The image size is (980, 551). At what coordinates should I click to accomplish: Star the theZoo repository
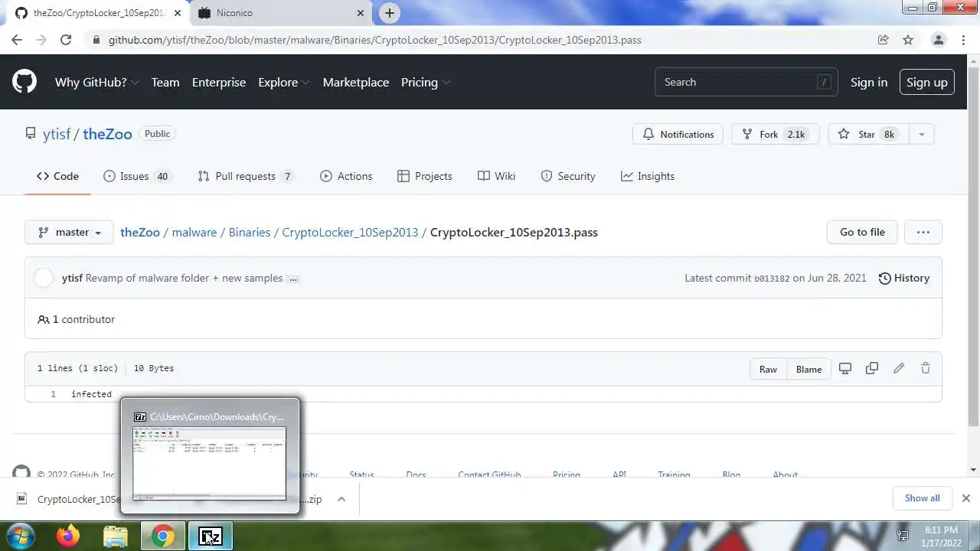pos(868,134)
